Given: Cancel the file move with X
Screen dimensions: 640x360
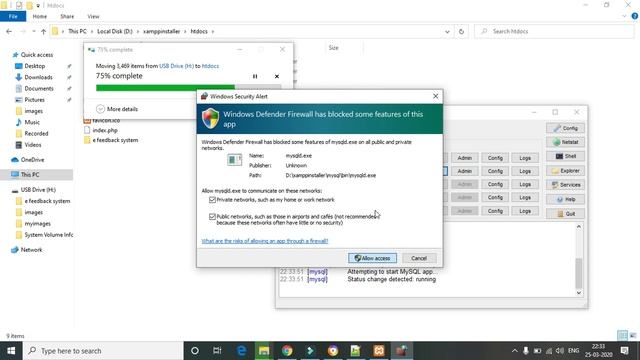Looking at the screenshot, I should pos(277,76).
